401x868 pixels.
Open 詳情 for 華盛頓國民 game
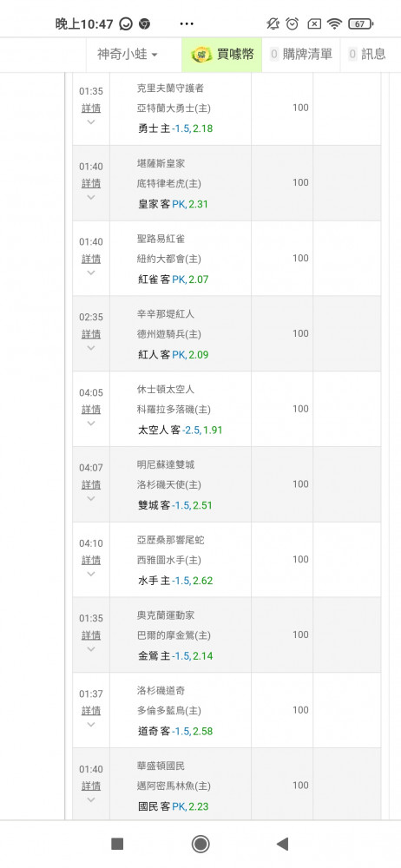point(91,786)
